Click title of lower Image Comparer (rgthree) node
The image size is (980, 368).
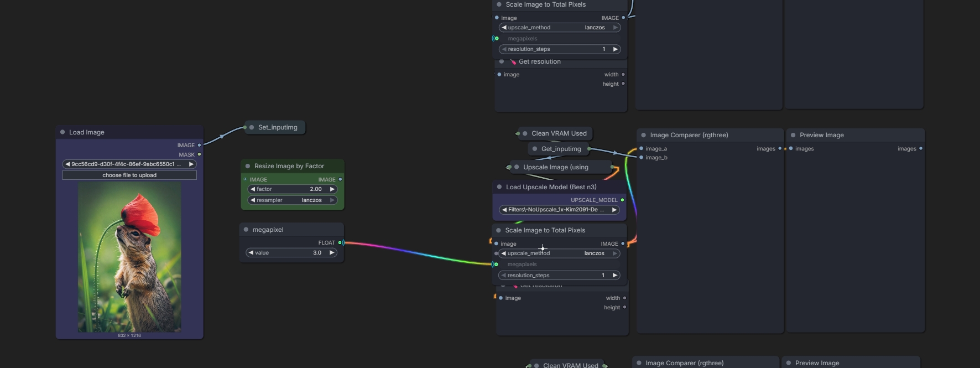tap(685, 363)
